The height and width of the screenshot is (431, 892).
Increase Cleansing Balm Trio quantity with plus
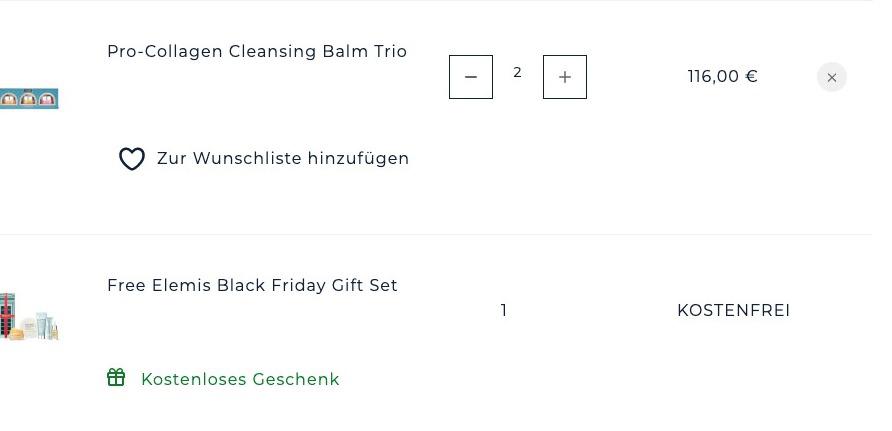coord(564,77)
